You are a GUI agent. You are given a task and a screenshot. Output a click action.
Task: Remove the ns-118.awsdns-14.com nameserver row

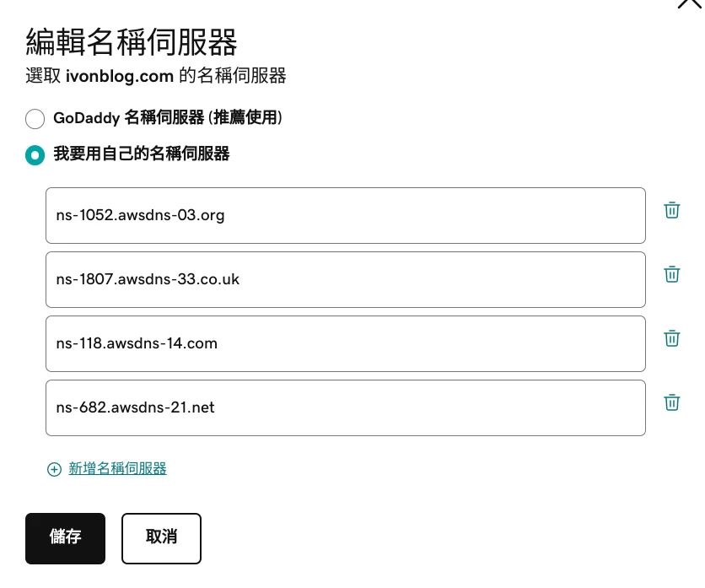[671, 339]
